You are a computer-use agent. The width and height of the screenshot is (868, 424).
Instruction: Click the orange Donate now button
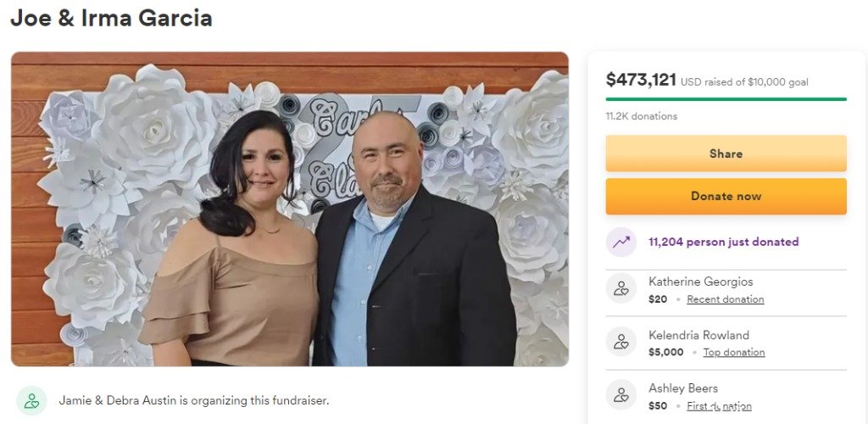[x=726, y=196]
